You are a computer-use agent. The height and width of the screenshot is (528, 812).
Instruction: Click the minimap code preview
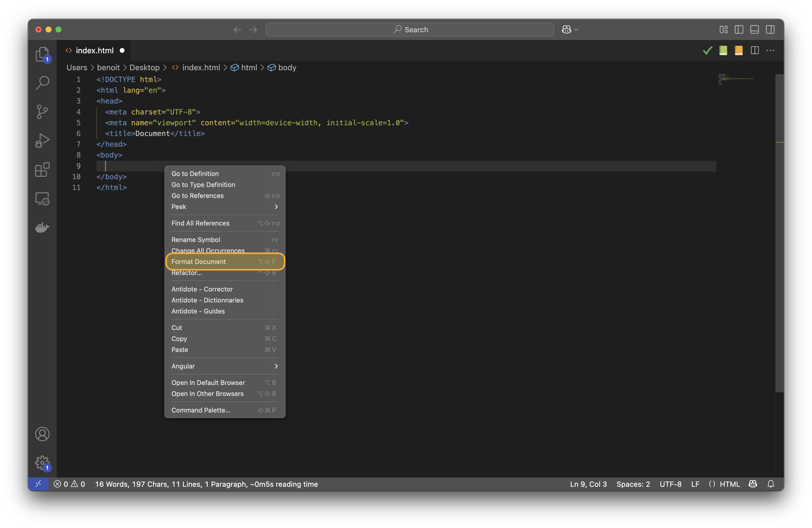[x=736, y=79]
